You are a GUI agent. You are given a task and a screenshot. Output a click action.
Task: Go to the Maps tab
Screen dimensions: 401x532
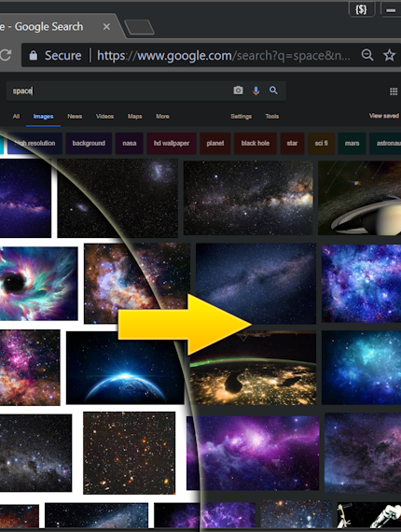tap(134, 117)
